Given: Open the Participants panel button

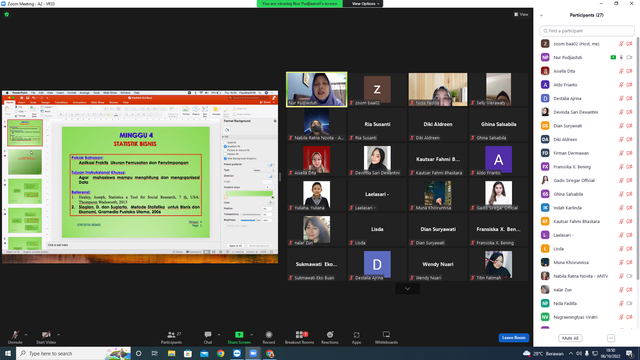Looking at the screenshot, I should coord(171,337).
